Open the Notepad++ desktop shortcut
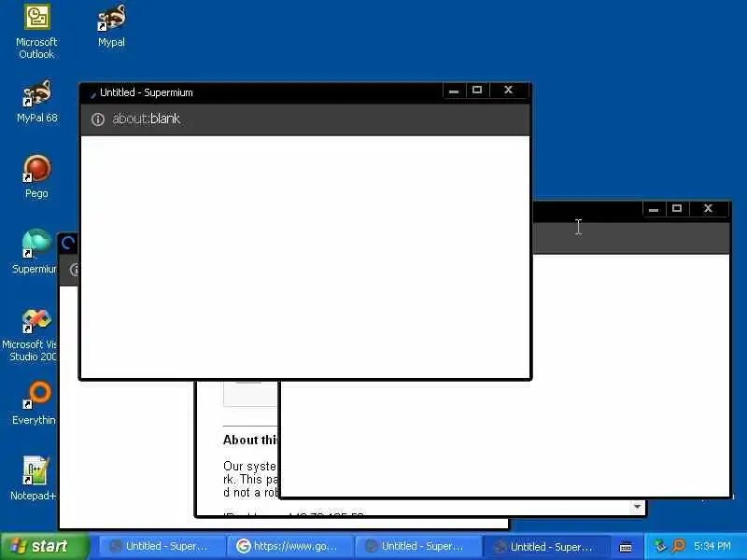747x560 pixels. (34, 479)
